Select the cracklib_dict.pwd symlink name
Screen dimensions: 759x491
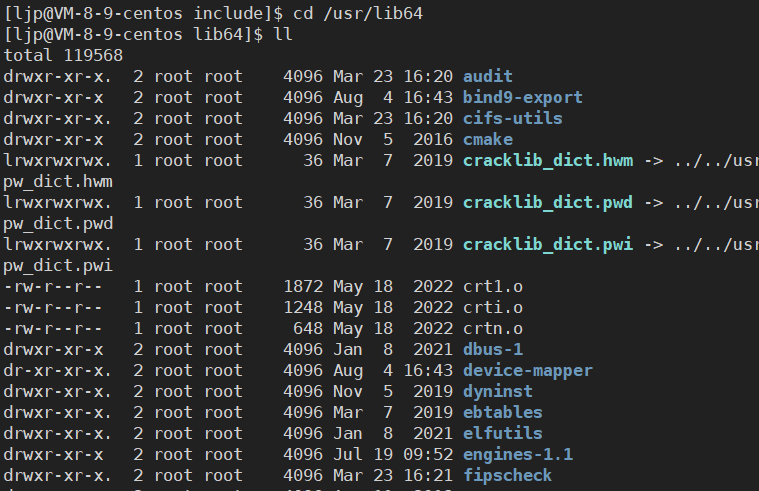(547, 203)
